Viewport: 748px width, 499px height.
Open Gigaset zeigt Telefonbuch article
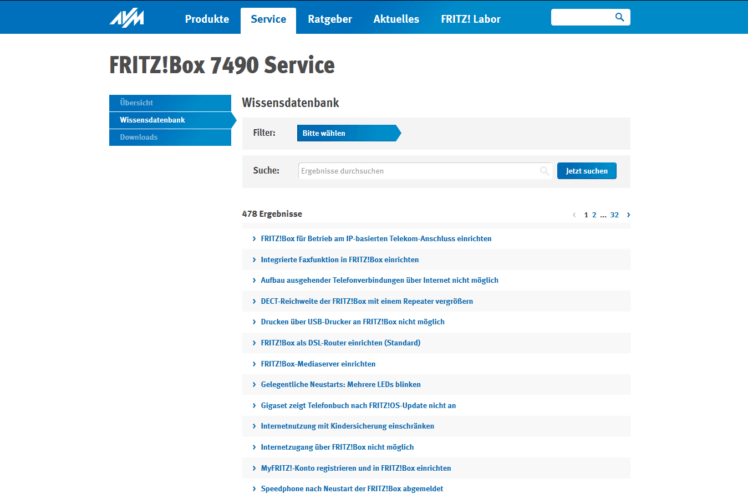tap(358, 405)
